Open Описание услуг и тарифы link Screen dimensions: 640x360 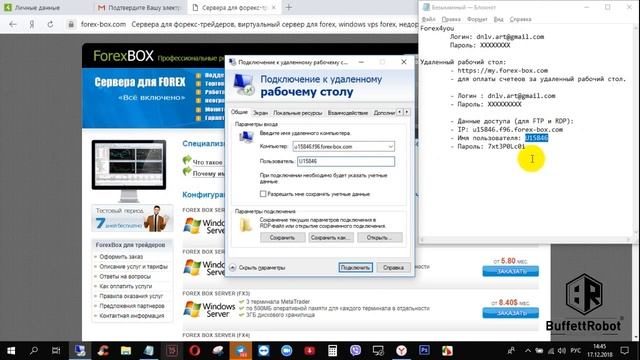(x=133, y=267)
